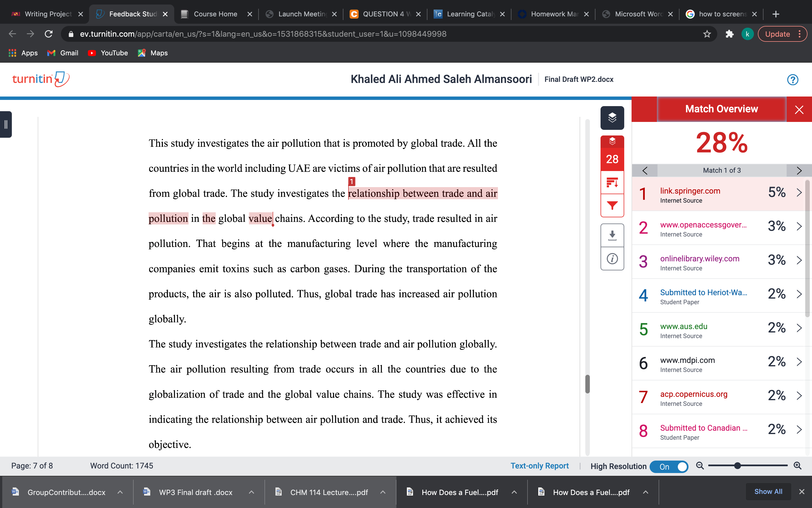The image size is (812, 508).
Task: Click the zoom out magnifier icon
Action: (700, 466)
